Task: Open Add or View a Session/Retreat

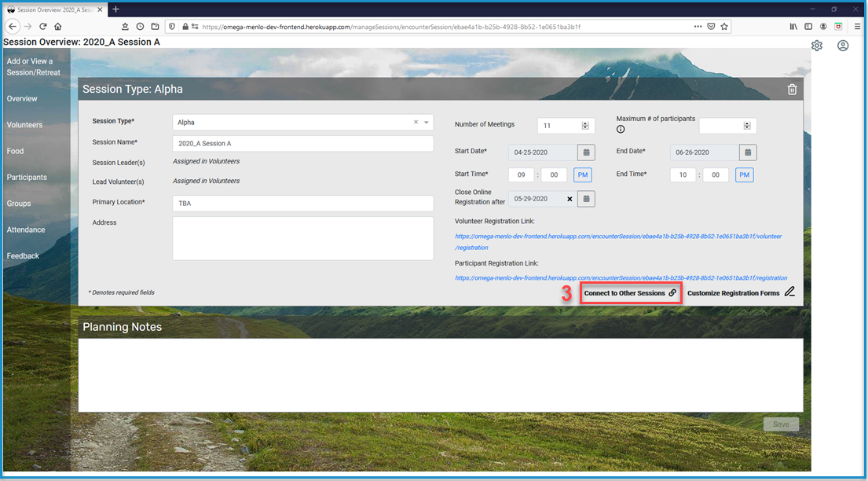Action: (x=33, y=67)
